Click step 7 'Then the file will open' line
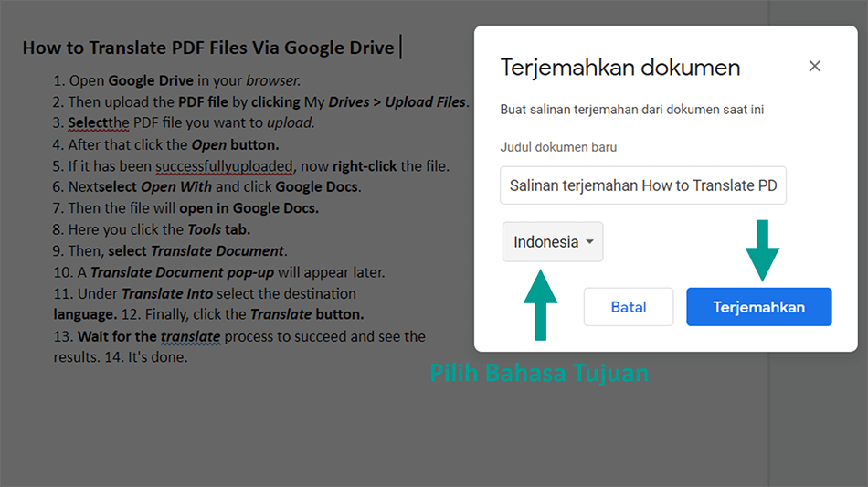The height and width of the screenshot is (487, 868). point(185,208)
